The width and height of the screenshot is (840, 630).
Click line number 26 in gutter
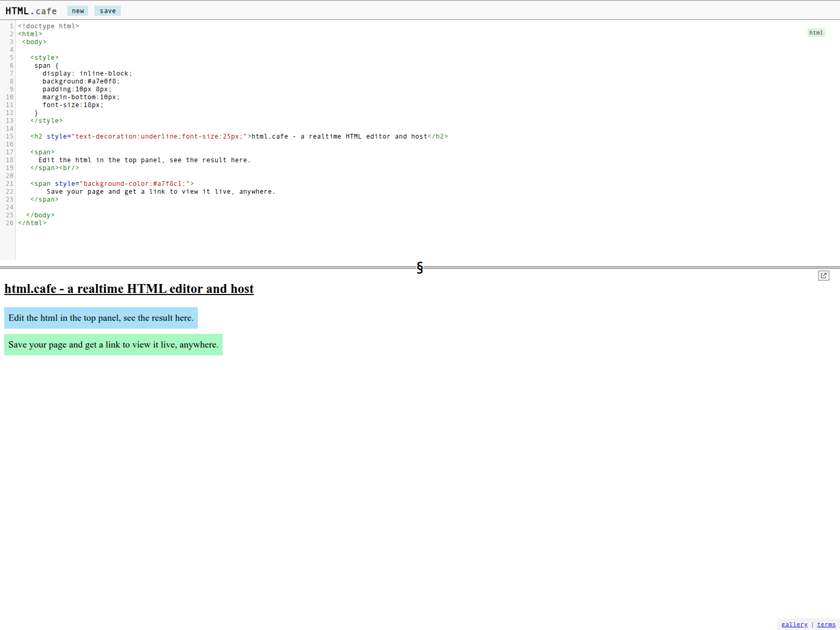pyautogui.click(x=9, y=223)
